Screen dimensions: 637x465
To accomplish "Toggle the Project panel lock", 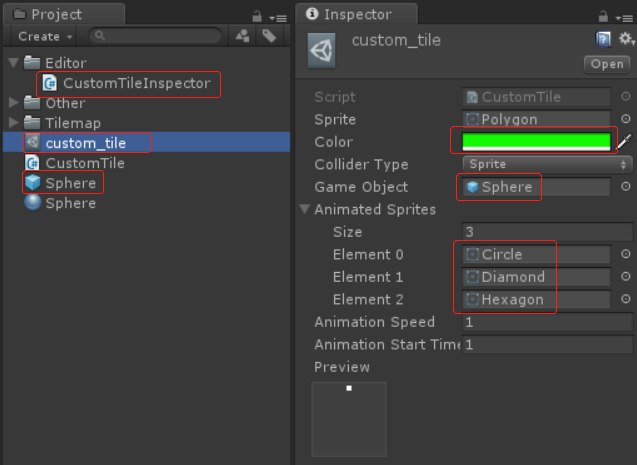I will [x=257, y=16].
